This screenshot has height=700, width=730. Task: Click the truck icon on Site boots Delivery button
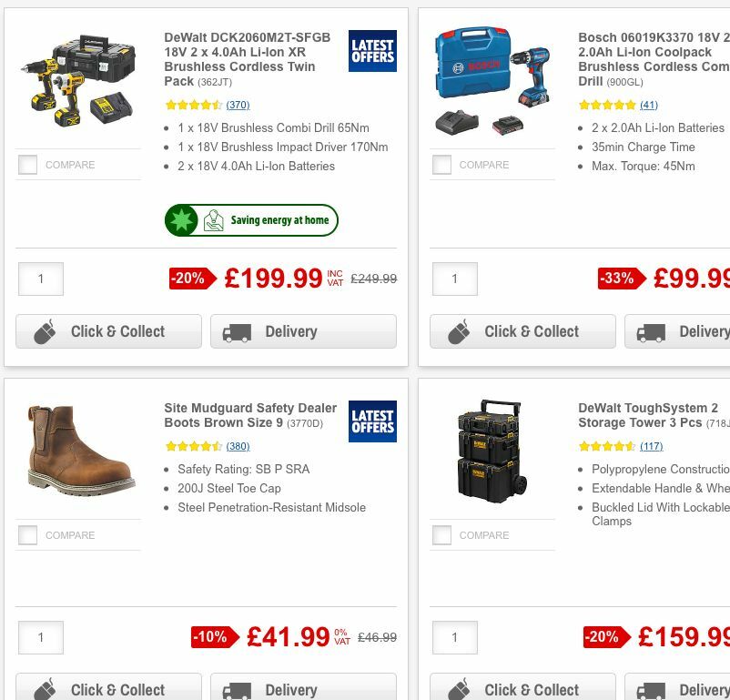[238, 690]
